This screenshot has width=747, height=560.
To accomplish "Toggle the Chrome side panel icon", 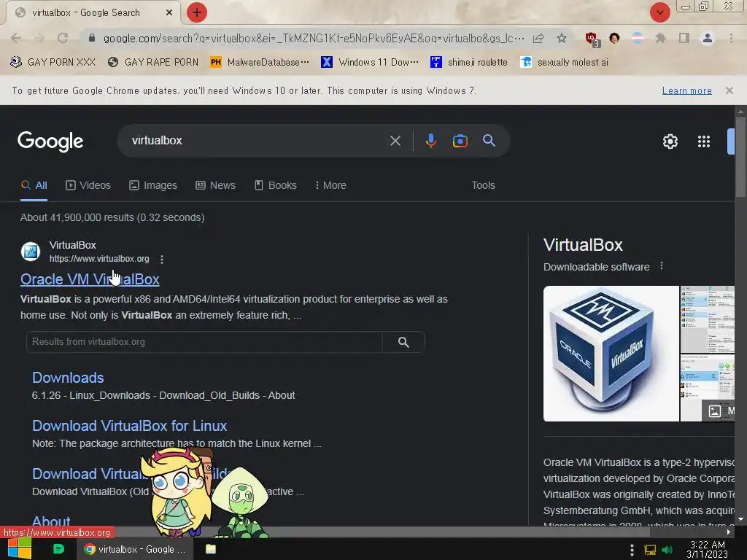I will coord(684,38).
